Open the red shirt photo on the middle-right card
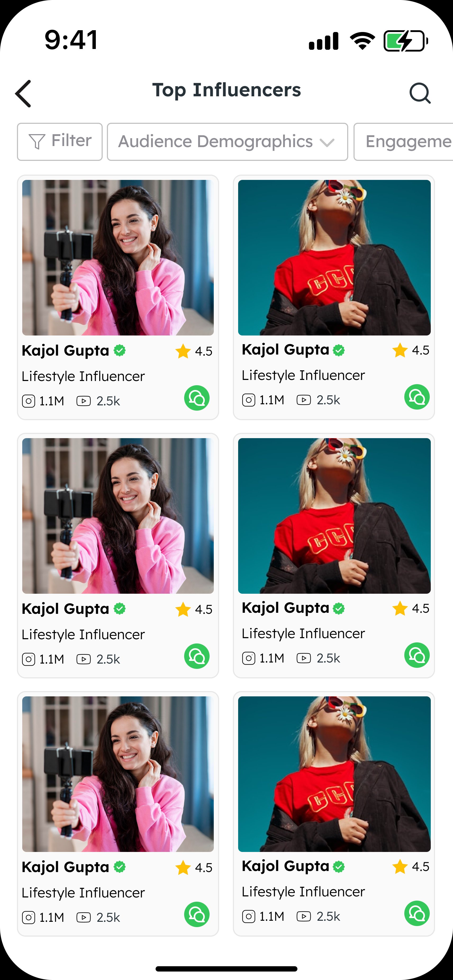This screenshot has width=453, height=980. (334, 515)
